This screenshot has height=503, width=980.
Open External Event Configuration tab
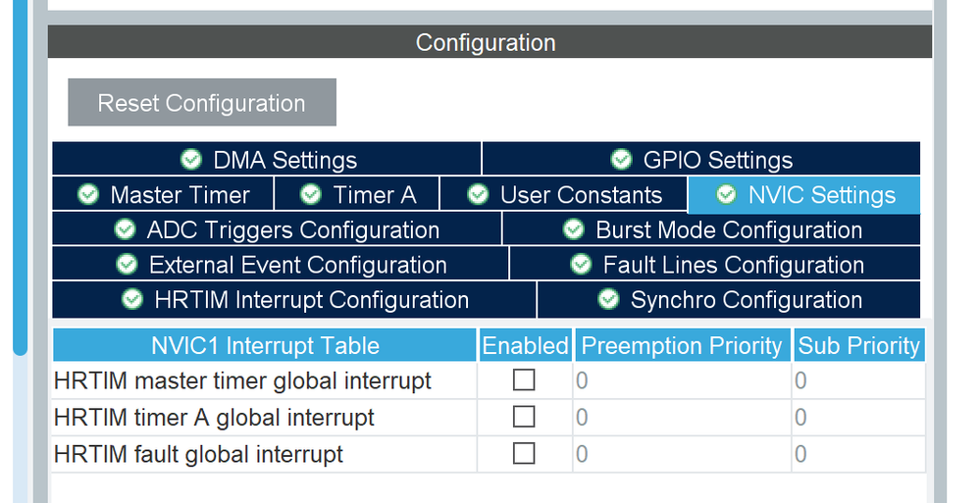pos(281,265)
